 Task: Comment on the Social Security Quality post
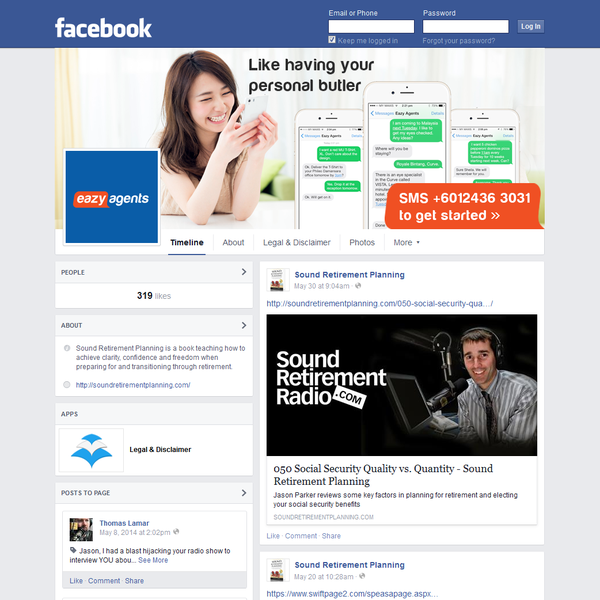tap(301, 536)
